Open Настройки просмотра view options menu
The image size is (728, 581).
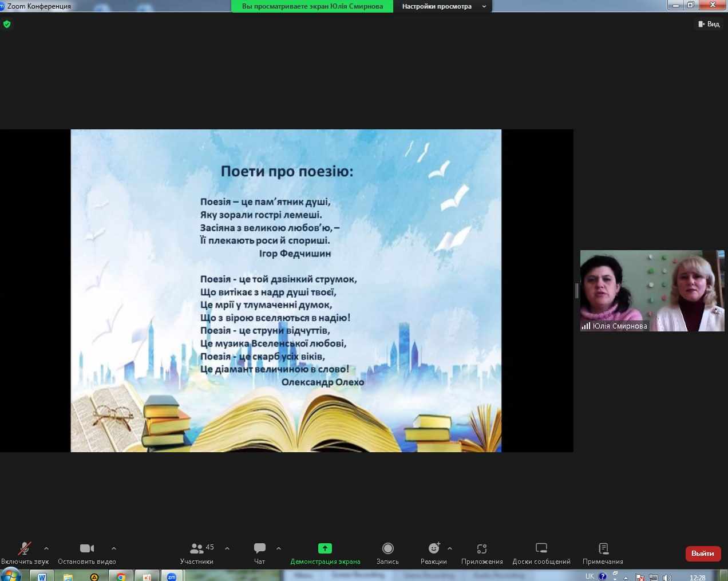tap(443, 6)
